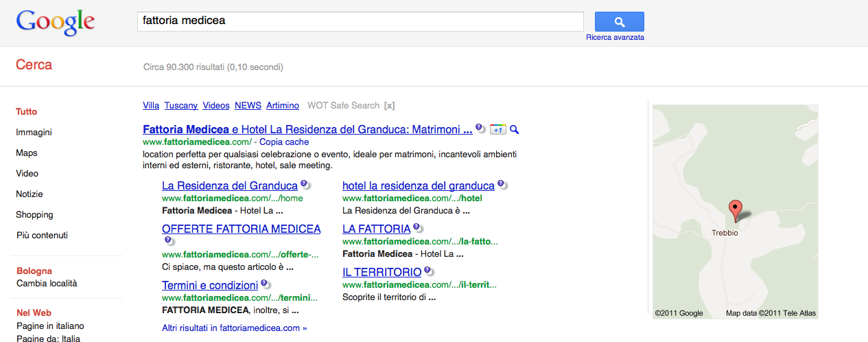This screenshot has height=342, width=868.
Task: Close WOT Safe Search with [x]
Action: pyautogui.click(x=389, y=106)
